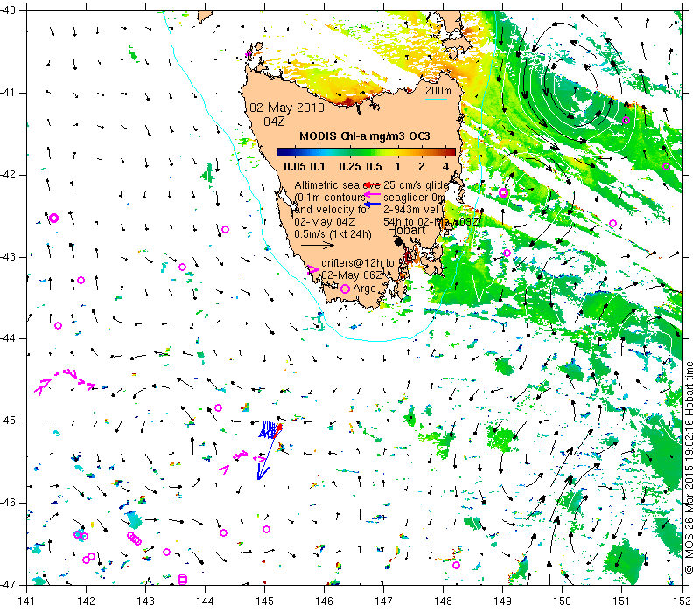Click the '144' longitude axis label

click(x=205, y=602)
